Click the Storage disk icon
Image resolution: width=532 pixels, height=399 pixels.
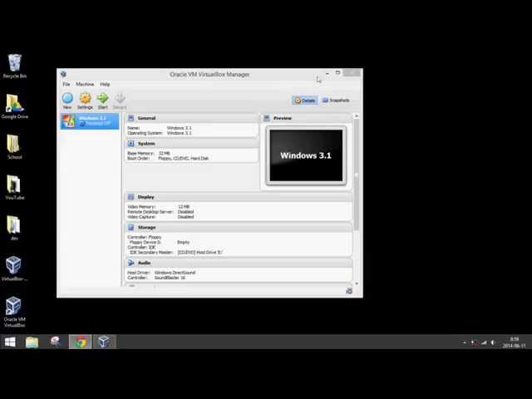[x=131, y=228]
